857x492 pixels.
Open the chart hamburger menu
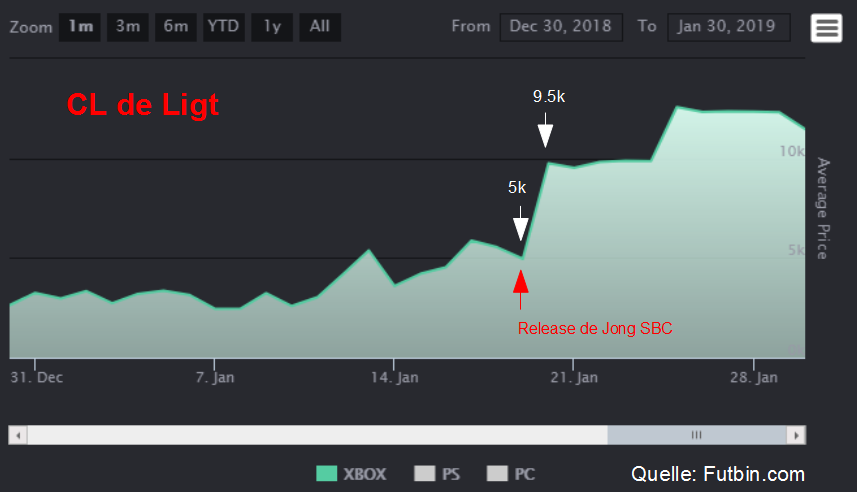tap(826, 28)
